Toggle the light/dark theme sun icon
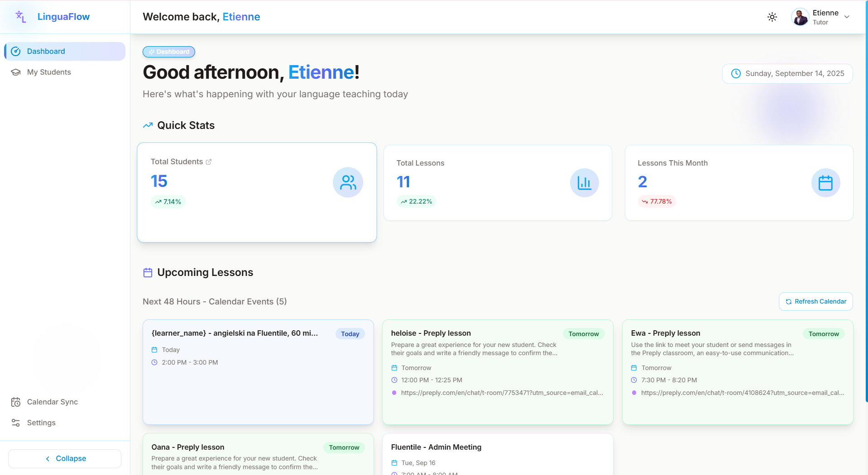The image size is (868, 475). click(772, 17)
